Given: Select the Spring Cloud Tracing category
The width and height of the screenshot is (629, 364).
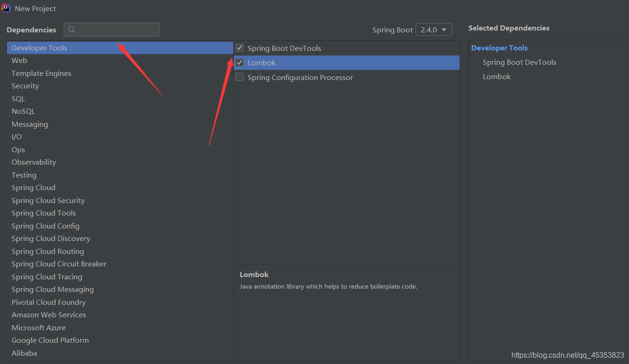Looking at the screenshot, I should point(120,277).
